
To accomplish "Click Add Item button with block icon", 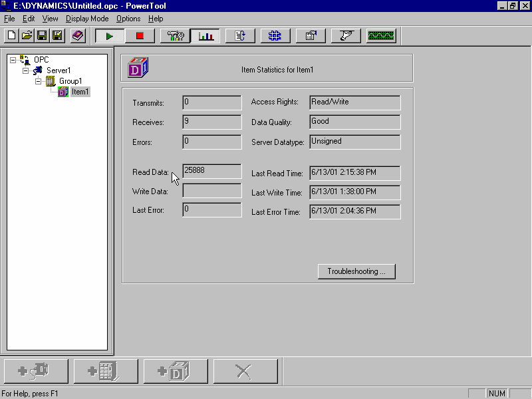I will coord(176,371).
